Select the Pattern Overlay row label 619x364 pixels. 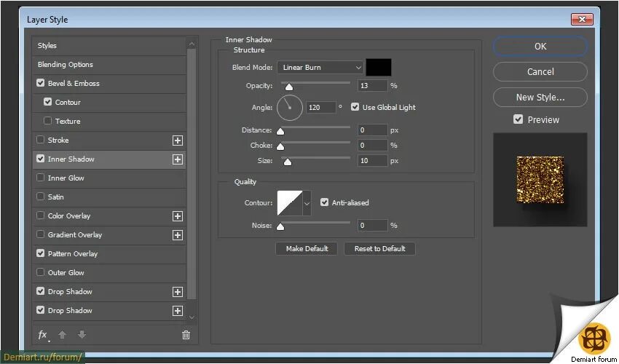point(73,254)
